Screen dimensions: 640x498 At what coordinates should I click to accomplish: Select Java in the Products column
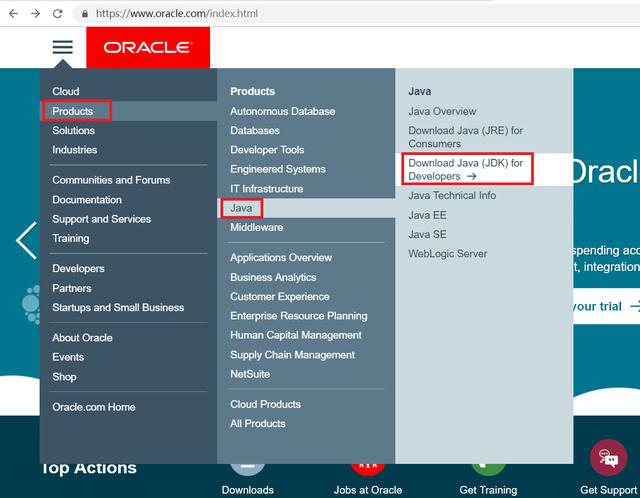coord(241,208)
